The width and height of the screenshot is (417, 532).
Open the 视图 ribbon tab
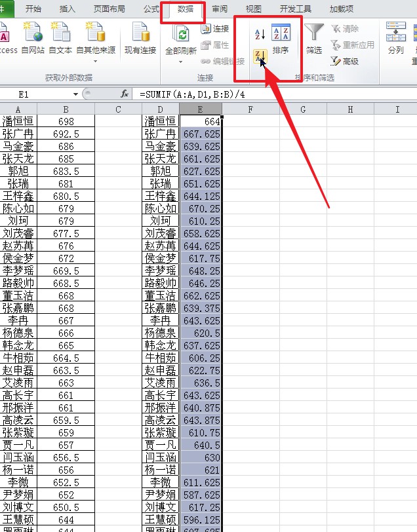point(253,9)
